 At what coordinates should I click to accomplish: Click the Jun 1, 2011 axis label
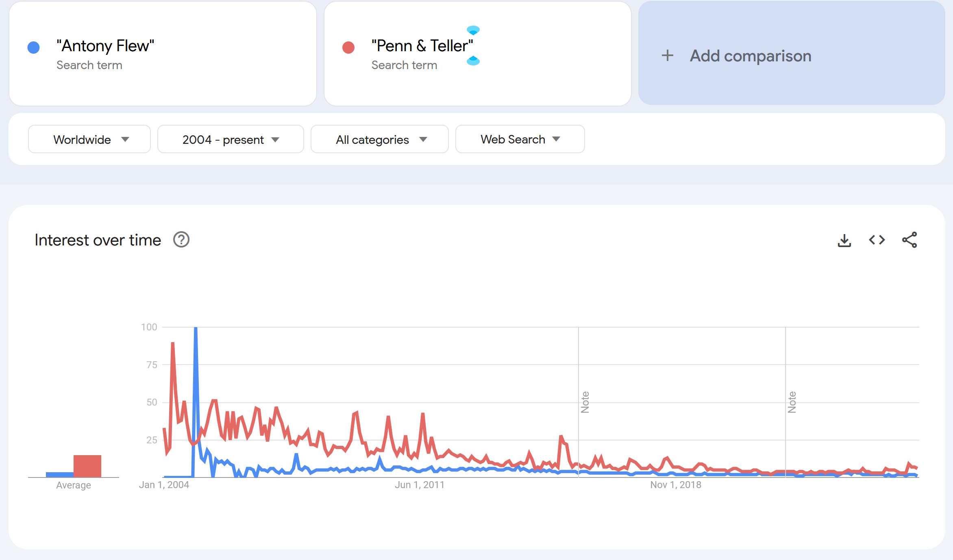coord(419,485)
